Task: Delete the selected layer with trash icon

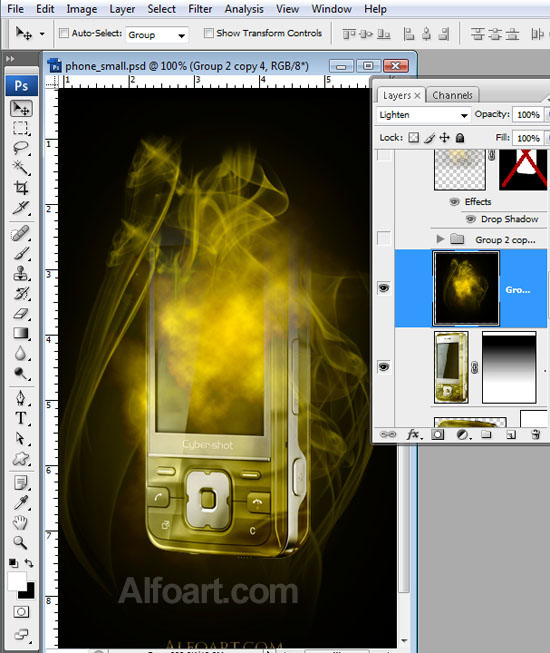Action: [x=536, y=434]
